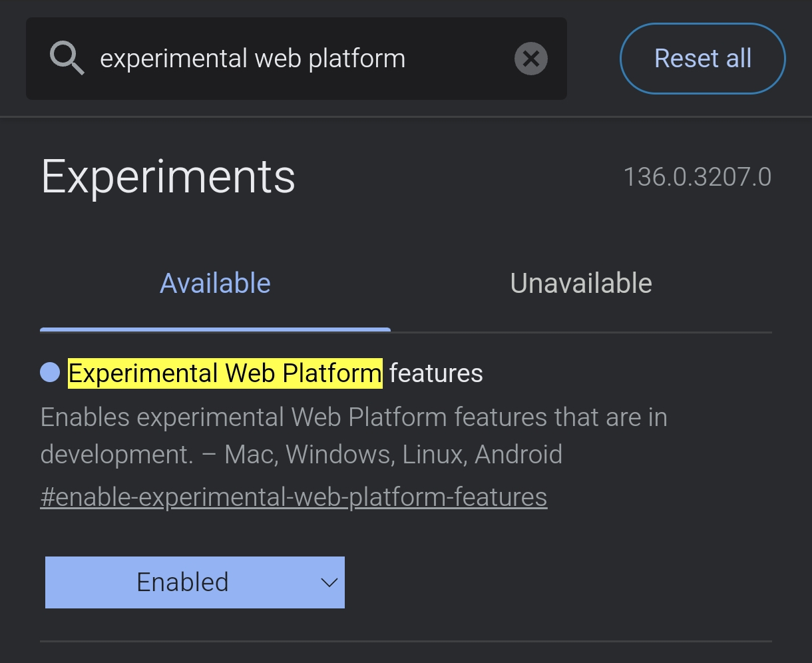Screen dimensions: 812x663
Task: Click the version number 136.0.3207.0
Action: (x=698, y=176)
